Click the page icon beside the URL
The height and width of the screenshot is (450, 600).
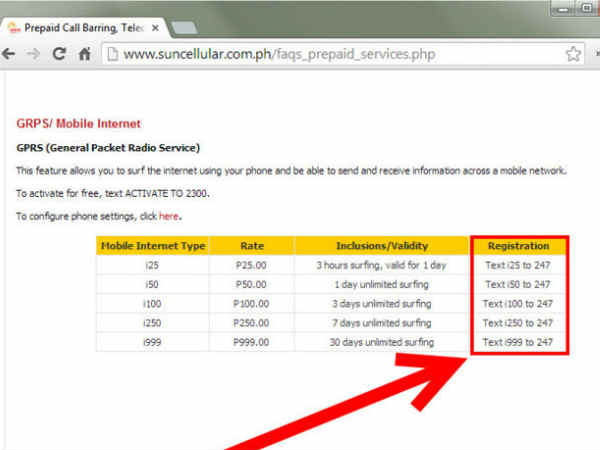(x=114, y=53)
